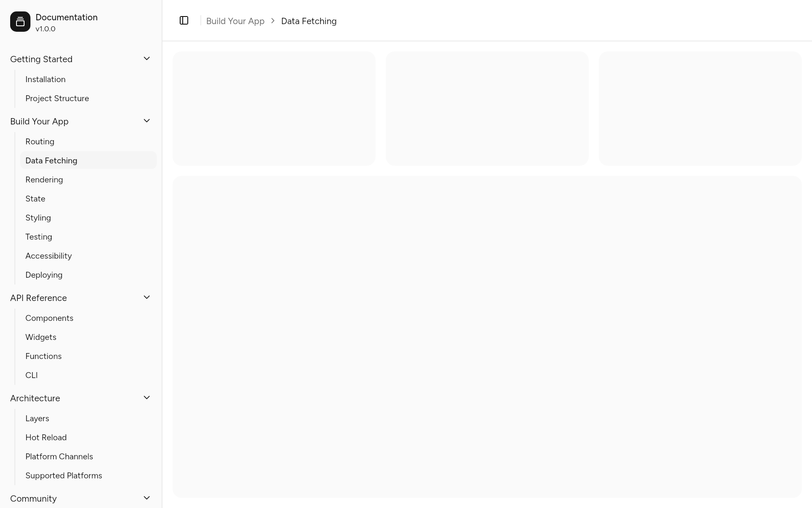Go to the Testing page
812x508 pixels.
88,237
